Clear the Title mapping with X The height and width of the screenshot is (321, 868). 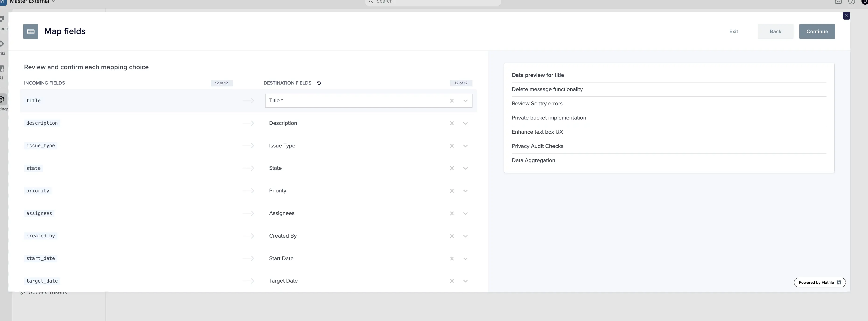(452, 101)
